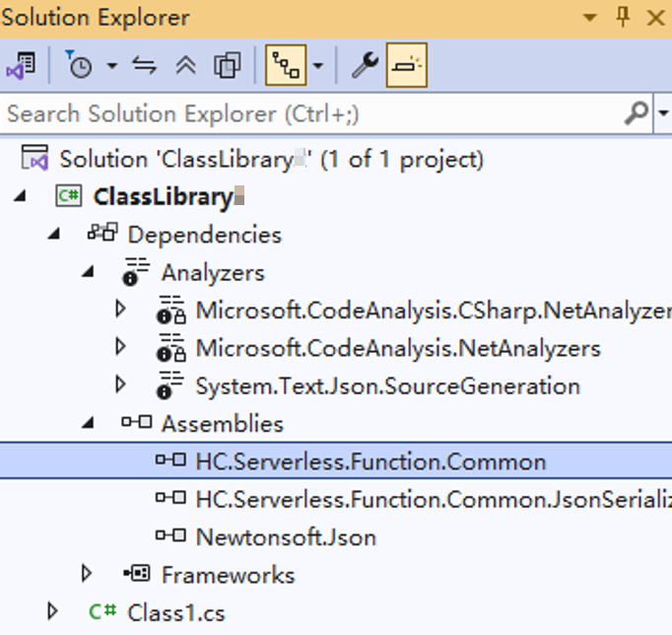This screenshot has width=672, height=635.
Task: Click the pin auto-hide icon
Action: click(623, 18)
